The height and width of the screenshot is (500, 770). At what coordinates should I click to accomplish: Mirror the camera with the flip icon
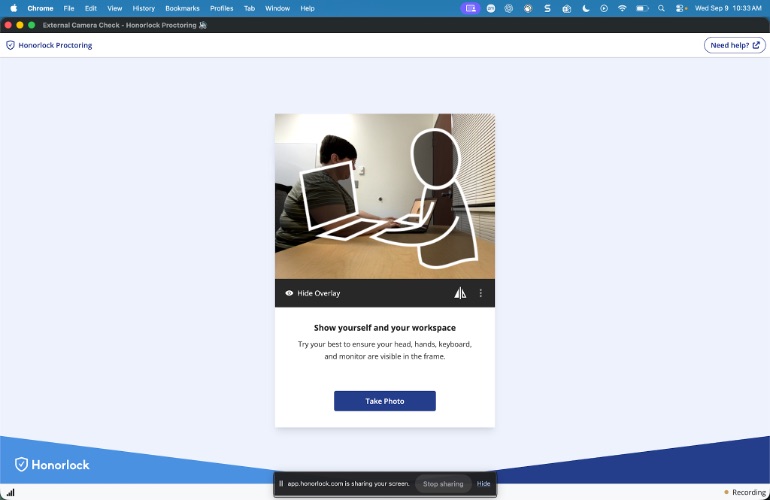(x=460, y=293)
